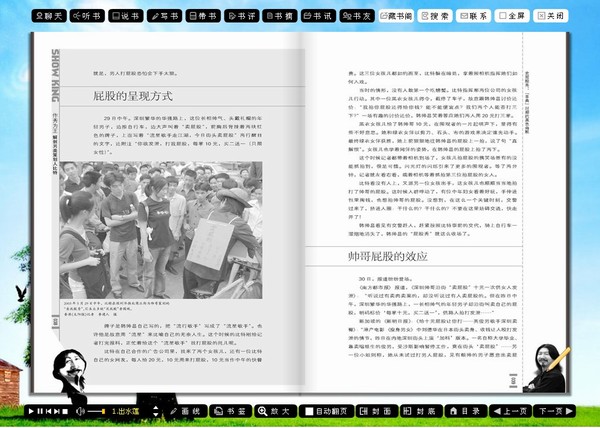Skip to the previous music track
This screenshot has height=428, width=600.
[x=49, y=412]
